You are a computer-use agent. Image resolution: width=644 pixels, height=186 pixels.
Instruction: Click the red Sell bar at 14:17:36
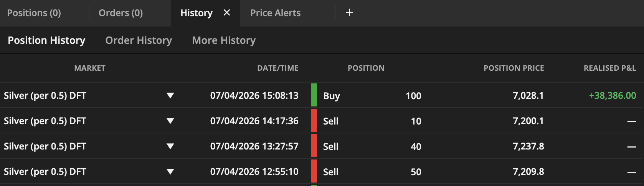[314, 121]
